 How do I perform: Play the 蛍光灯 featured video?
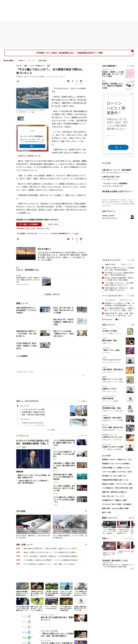33,524
